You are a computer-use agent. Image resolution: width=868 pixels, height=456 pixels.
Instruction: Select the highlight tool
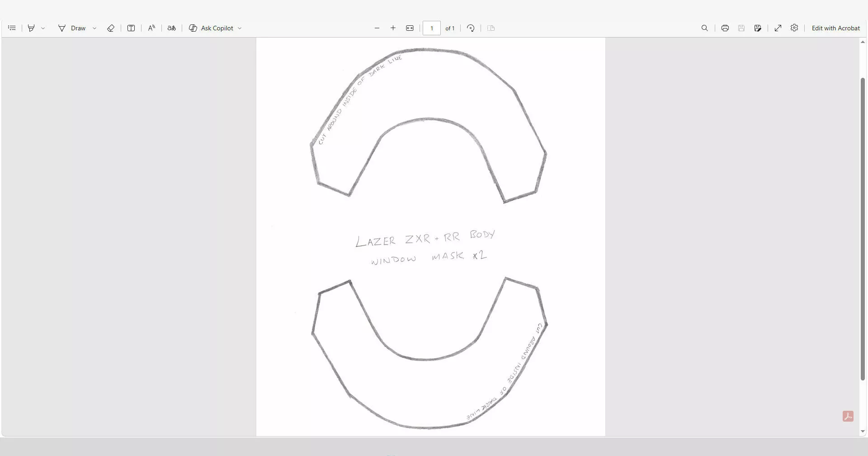(31, 28)
